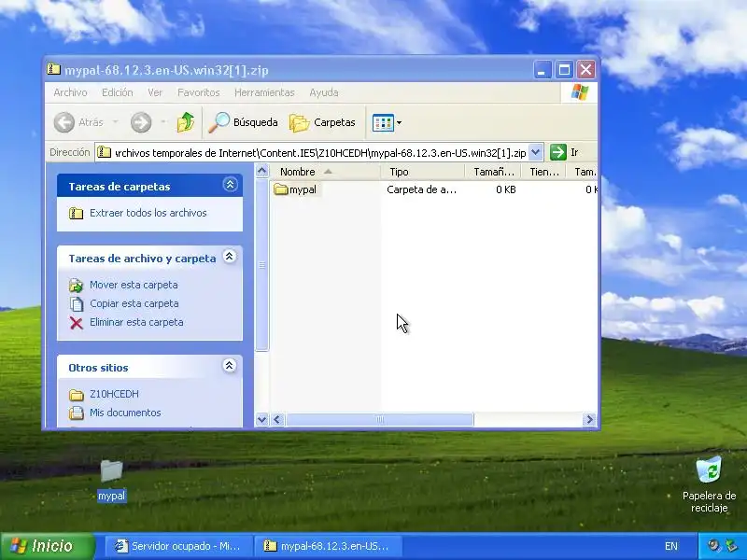This screenshot has width=747, height=560.
Task: Toggle the Carpetas folders pane
Action: click(322, 122)
